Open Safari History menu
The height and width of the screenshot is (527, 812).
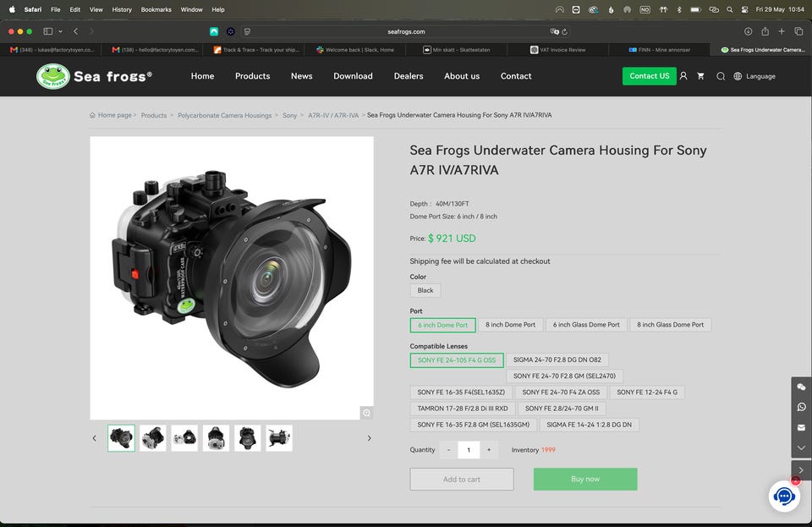(122, 9)
